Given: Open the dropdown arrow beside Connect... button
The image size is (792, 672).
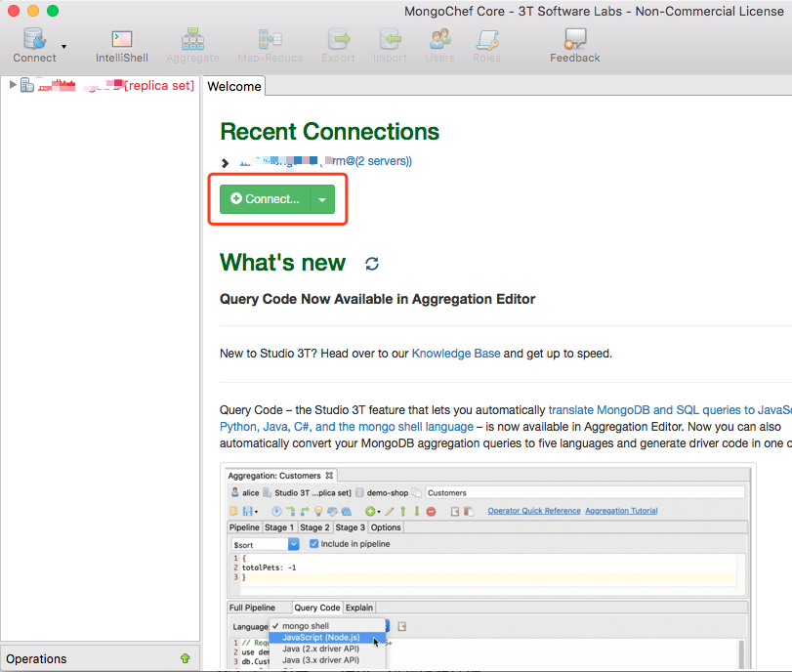Looking at the screenshot, I should click(x=322, y=199).
